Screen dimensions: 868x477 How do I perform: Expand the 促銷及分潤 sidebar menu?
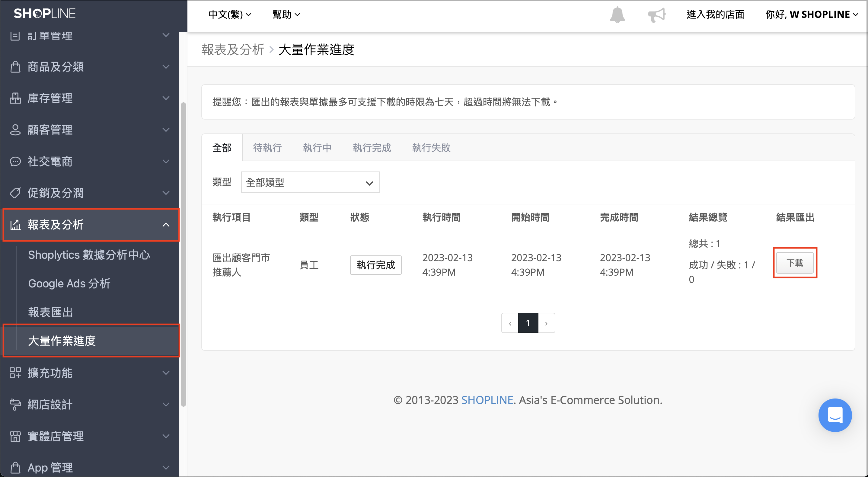tap(166, 193)
